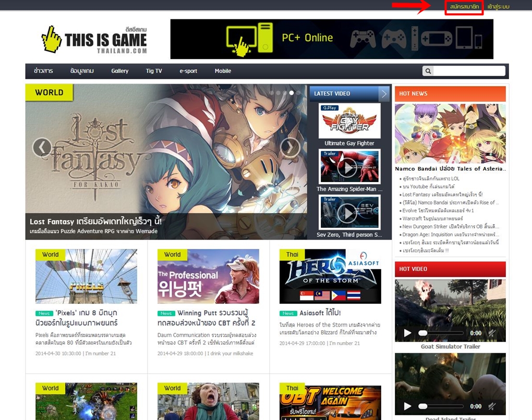
Task: Open the Tig TV menu item
Action: pyautogui.click(x=154, y=71)
